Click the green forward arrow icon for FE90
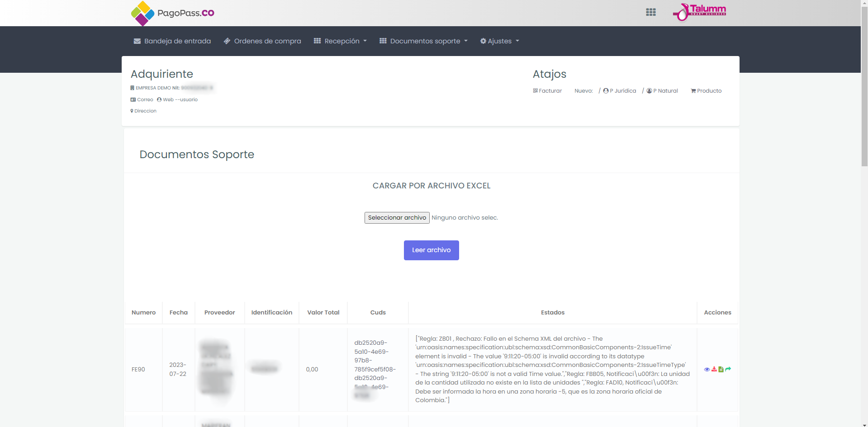 coord(728,370)
